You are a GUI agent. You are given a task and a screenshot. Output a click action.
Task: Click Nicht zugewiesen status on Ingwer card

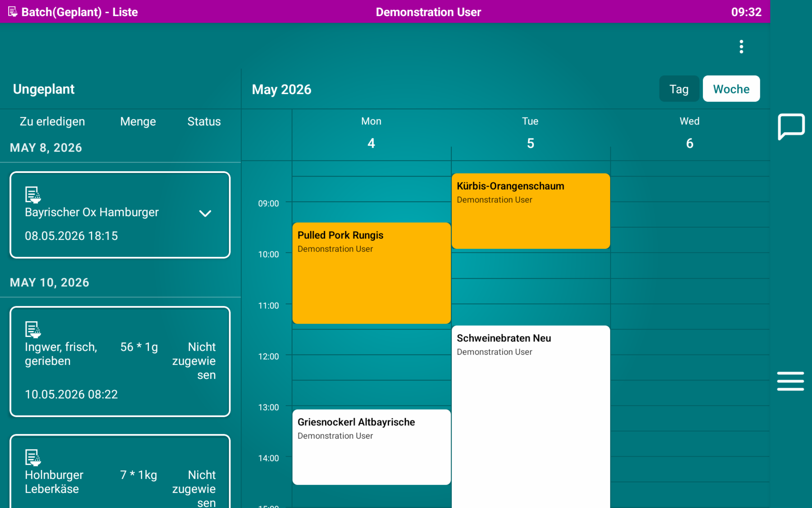click(194, 361)
